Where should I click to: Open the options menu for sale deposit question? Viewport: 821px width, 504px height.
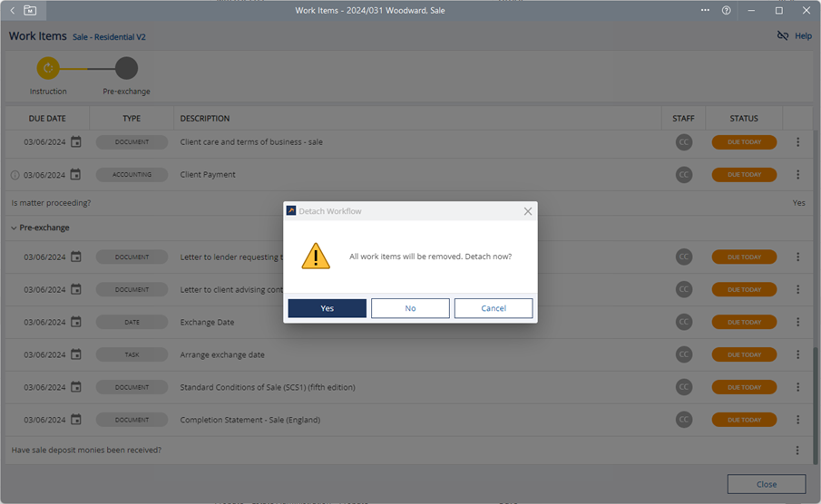[797, 451]
